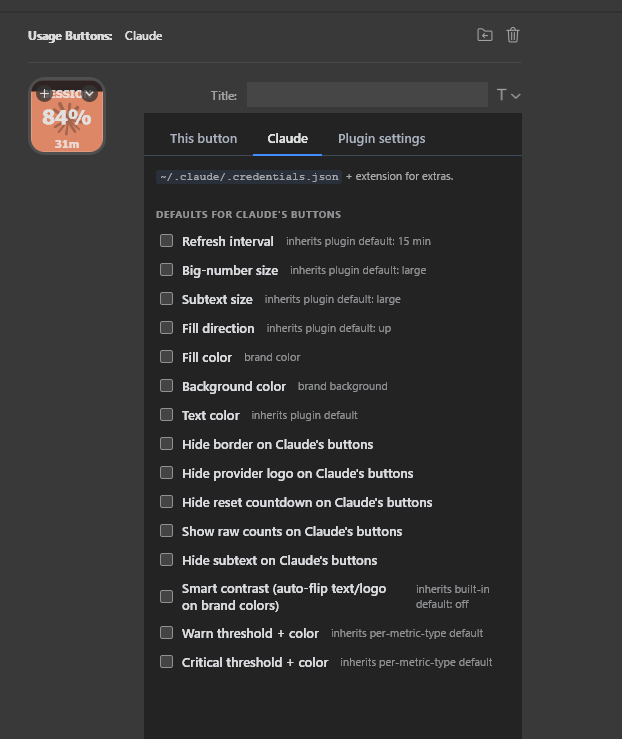Open the title font T dropdown
Image resolution: width=622 pixels, height=739 pixels.
tap(508, 95)
